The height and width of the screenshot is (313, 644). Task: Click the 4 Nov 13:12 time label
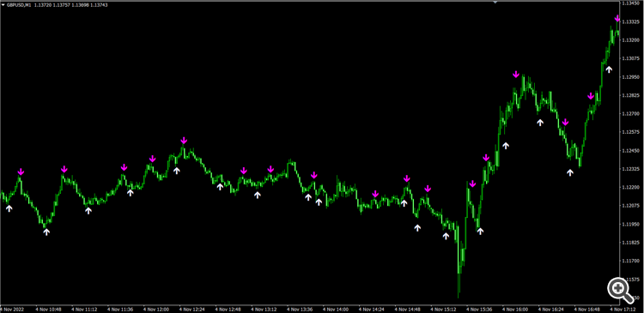(264, 310)
